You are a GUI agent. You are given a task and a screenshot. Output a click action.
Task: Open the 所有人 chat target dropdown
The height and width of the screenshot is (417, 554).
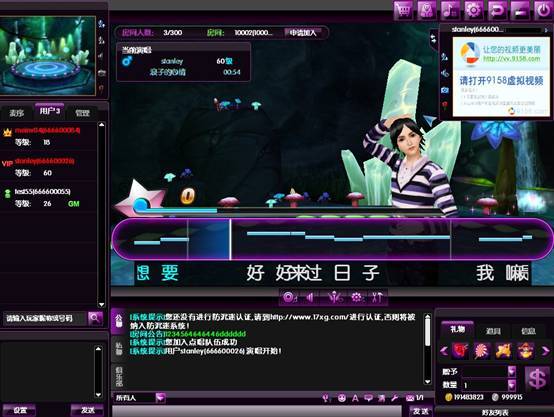160,398
